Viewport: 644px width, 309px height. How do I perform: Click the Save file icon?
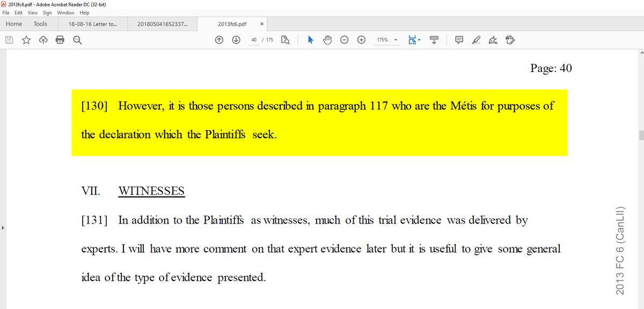tap(9, 40)
